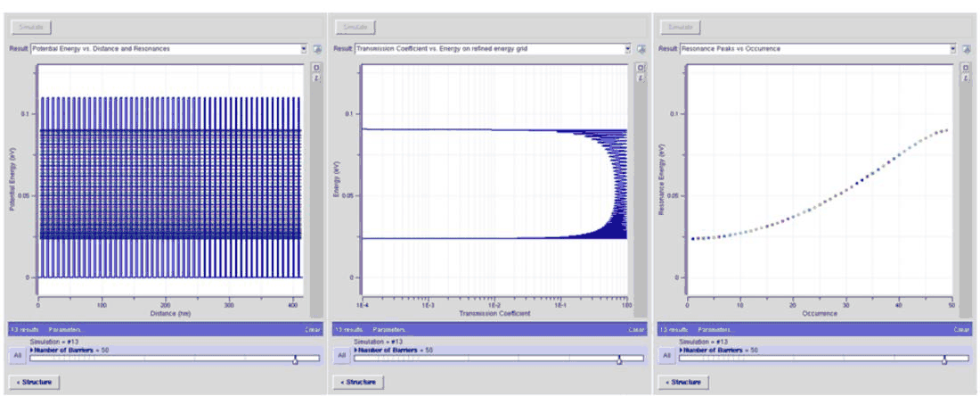Image resolution: width=980 pixels, height=396 pixels.
Task: Reset zoom on the Potential Energy plot
Action: point(316,68)
